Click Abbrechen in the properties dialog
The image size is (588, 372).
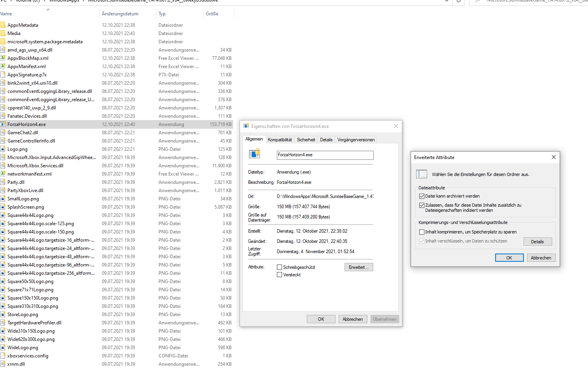(353, 319)
